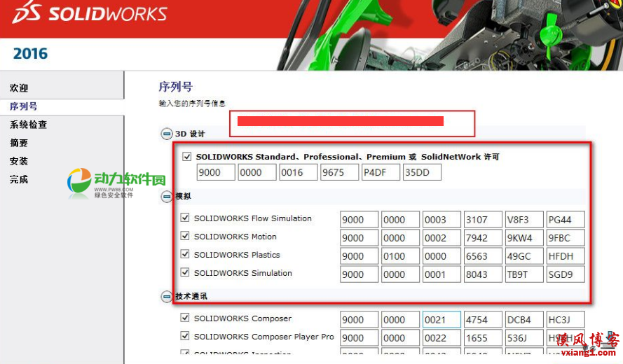The image size is (623, 364).
Task: Click Plastics serial field HFDH
Action: click(566, 256)
